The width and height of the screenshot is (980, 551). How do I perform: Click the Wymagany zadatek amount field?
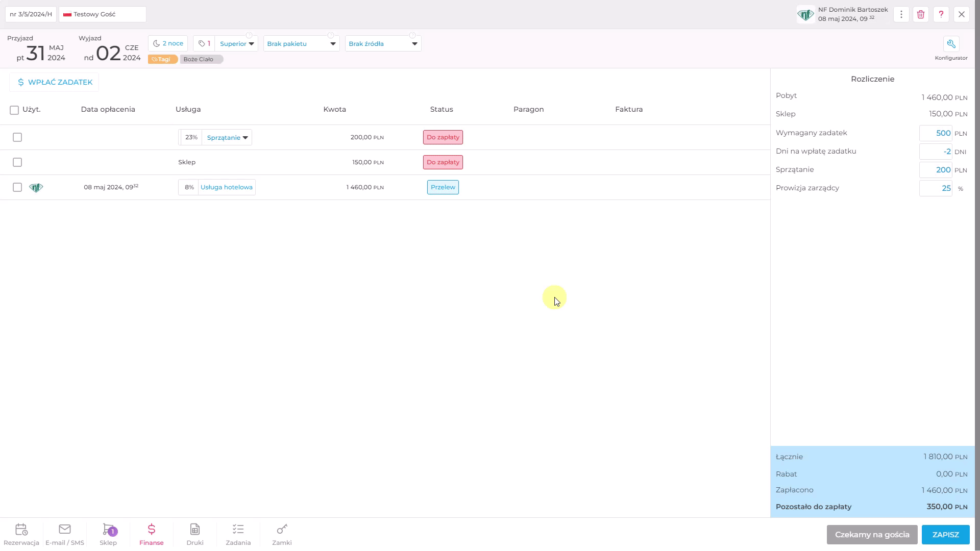[935, 133]
